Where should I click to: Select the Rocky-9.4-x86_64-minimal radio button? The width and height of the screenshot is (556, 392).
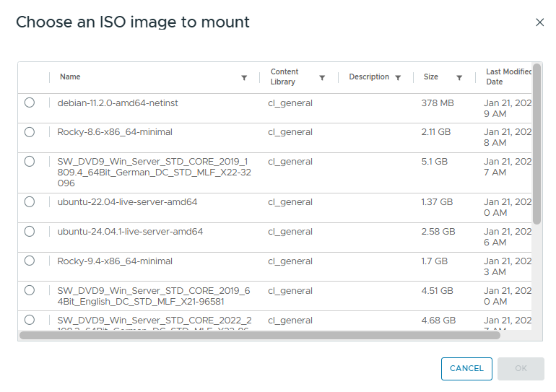(30, 261)
